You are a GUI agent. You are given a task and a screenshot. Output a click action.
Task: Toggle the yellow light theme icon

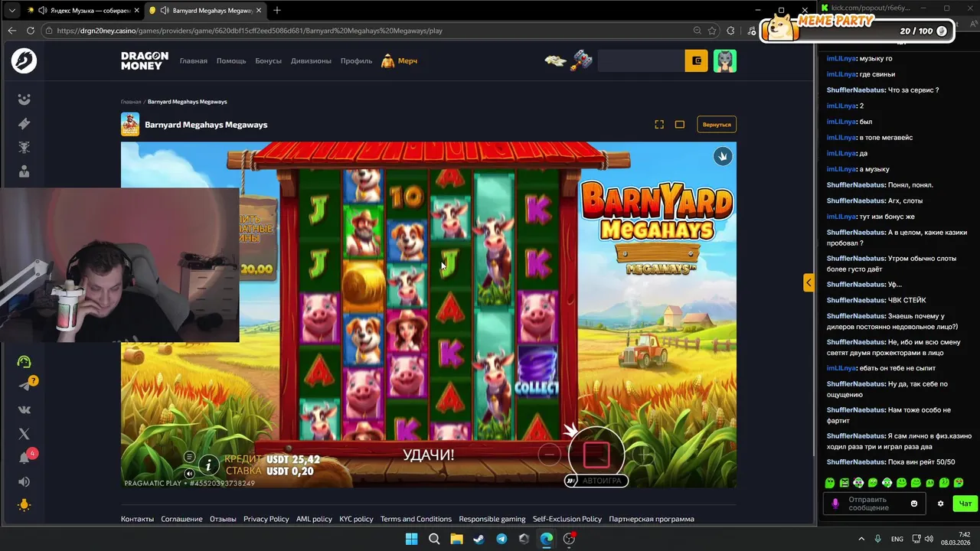pos(24,505)
